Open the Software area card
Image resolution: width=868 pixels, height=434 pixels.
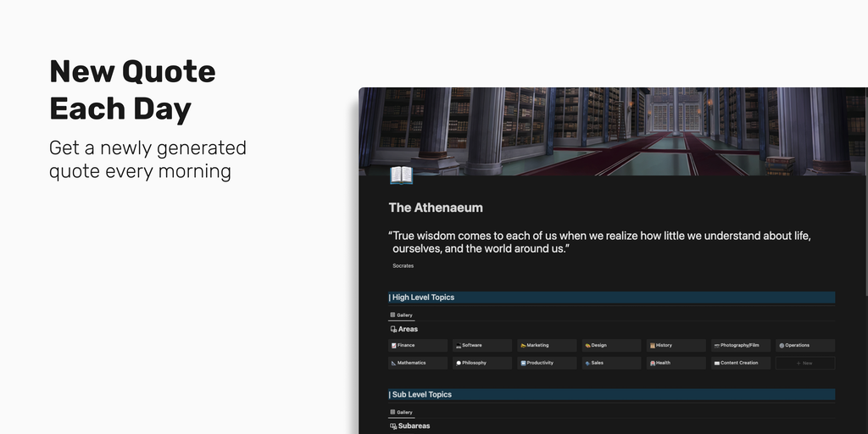(481, 346)
